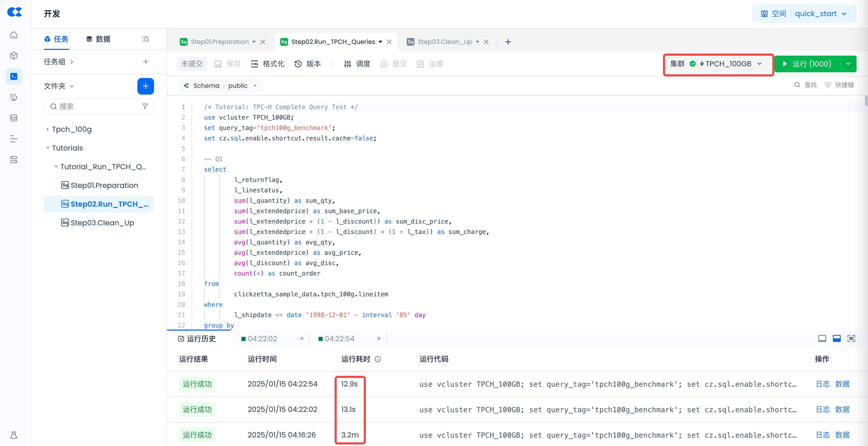Switch to the 任务 tab
This screenshot has width=868, height=446.
tap(56, 39)
